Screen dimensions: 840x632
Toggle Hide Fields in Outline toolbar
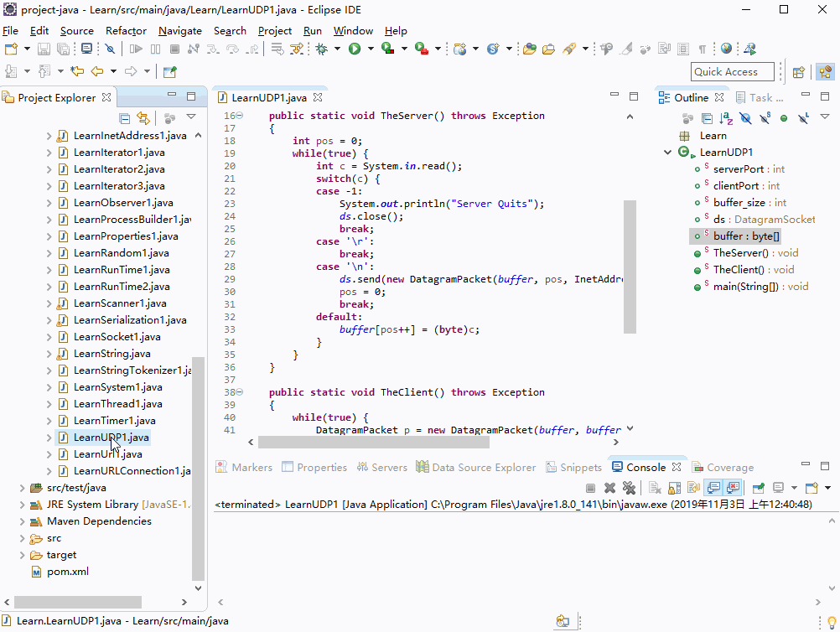(x=745, y=118)
